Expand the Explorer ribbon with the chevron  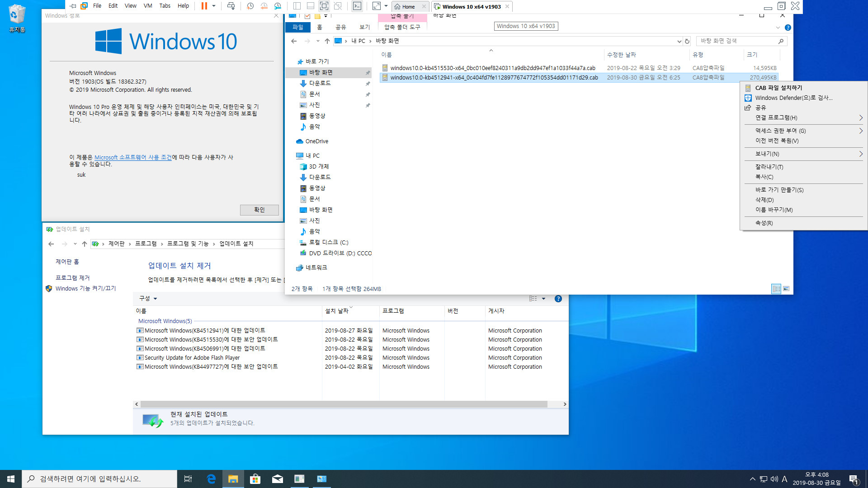click(778, 28)
